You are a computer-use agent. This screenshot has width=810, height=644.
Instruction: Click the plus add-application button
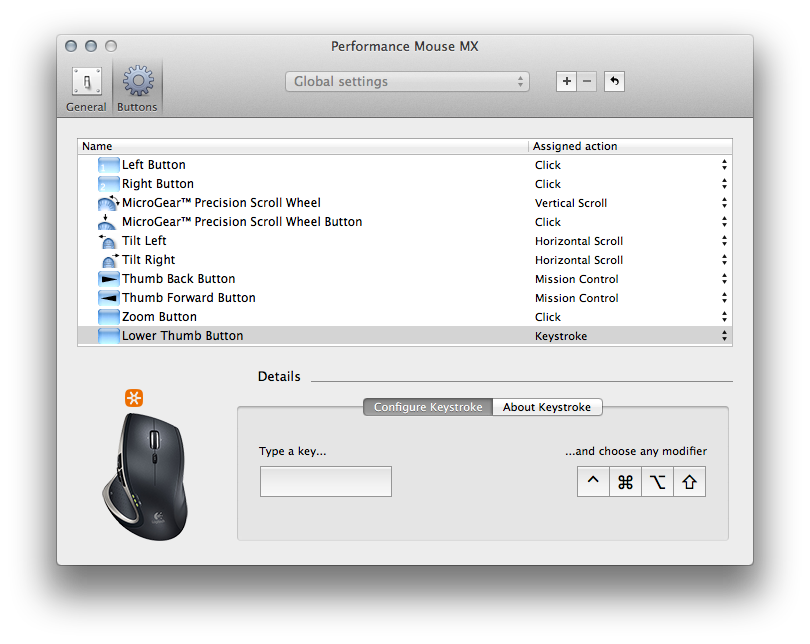click(x=567, y=82)
